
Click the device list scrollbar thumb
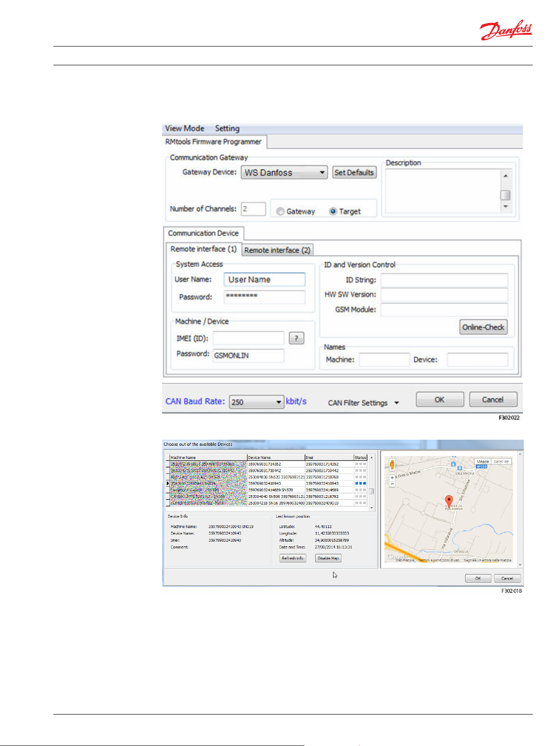(x=372, y=491)
